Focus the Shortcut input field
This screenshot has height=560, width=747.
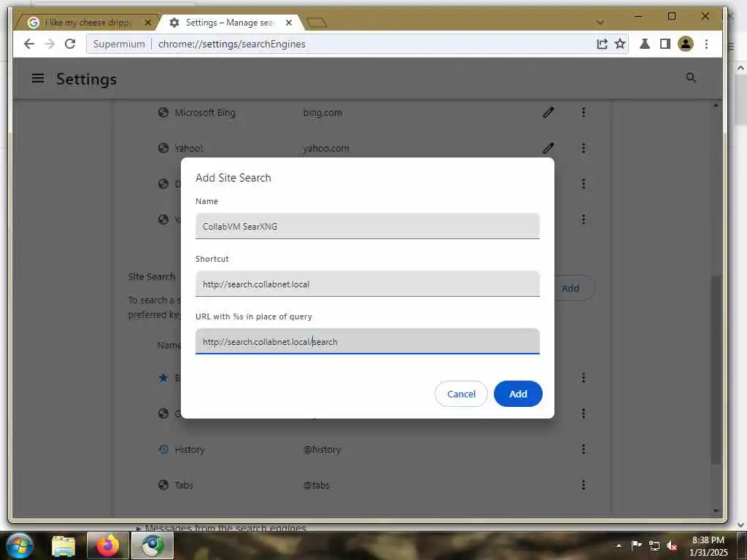(368, 284)
